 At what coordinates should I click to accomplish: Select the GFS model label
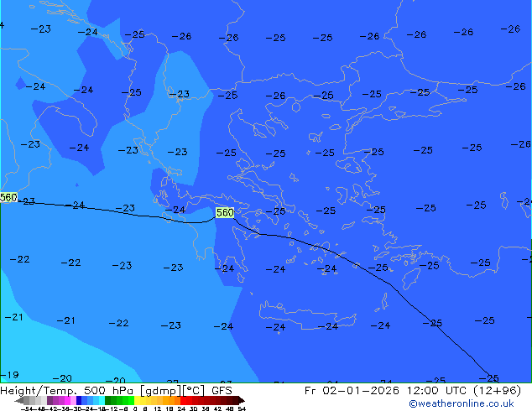click(222, 391)
